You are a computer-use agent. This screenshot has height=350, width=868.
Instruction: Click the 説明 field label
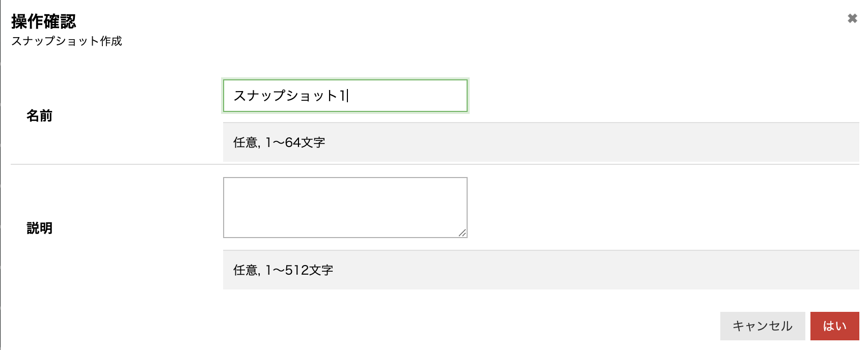pos(39,228)
